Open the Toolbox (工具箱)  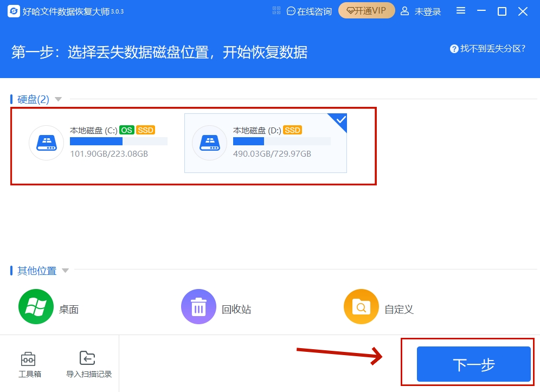tap(30, 364)
